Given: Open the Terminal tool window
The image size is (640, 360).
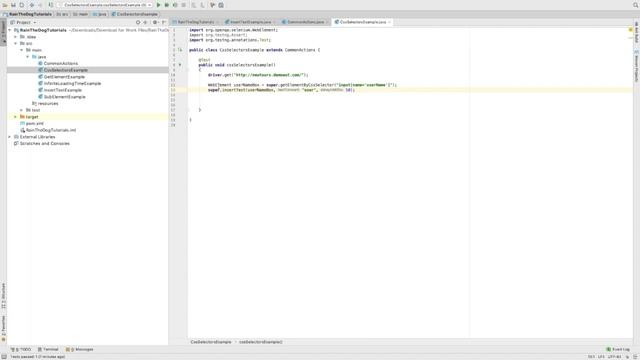Looking at the screenshot, I should 48,349.
